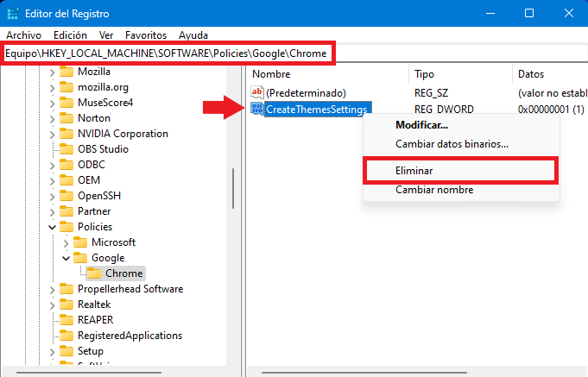Screen dimensions: 588x377
Task: Maximize the Registry Editor window
Action: (x=529, y=13)
